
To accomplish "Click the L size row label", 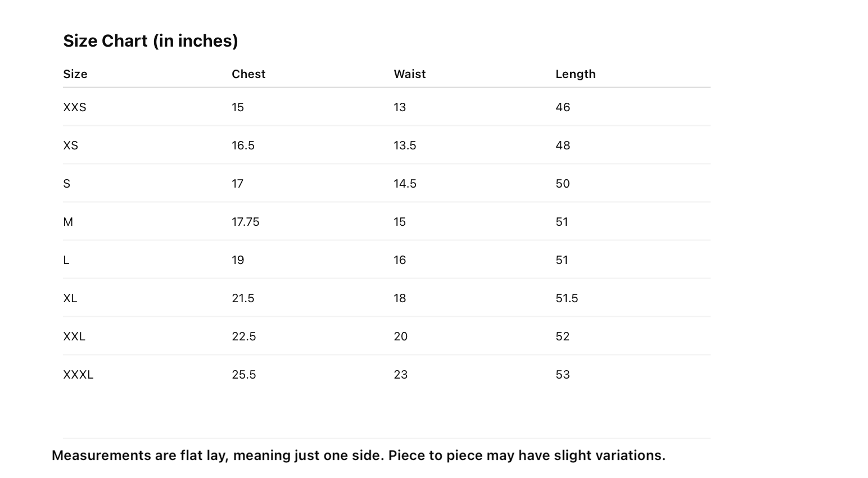I will coord(66,260).
